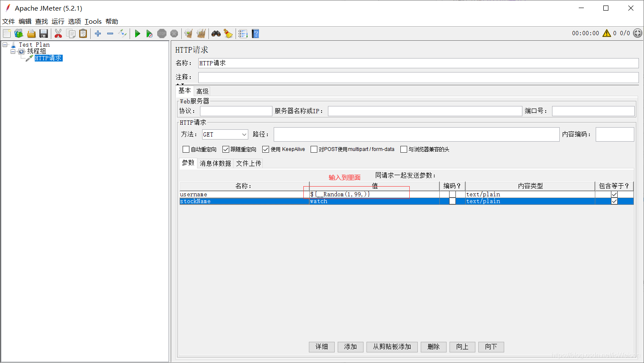Click the grey Stop test icon
The image size is (644, 363).
click(162, 34)
